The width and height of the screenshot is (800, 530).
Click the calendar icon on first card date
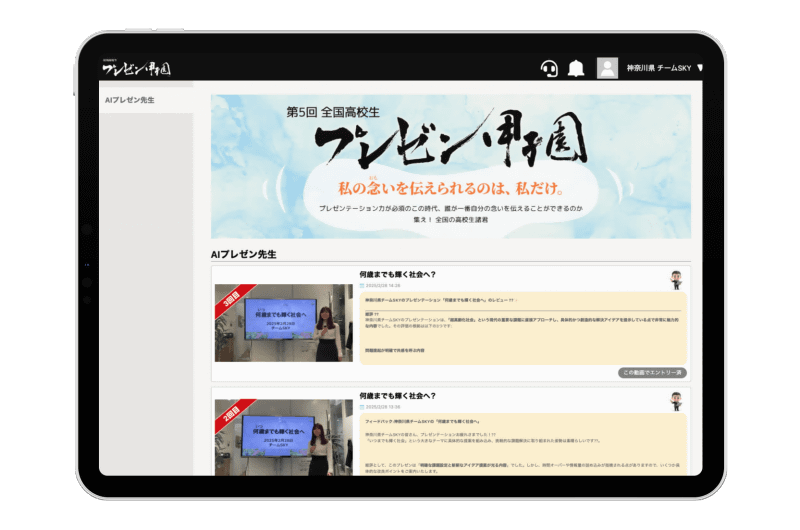[x=362, y=286]
